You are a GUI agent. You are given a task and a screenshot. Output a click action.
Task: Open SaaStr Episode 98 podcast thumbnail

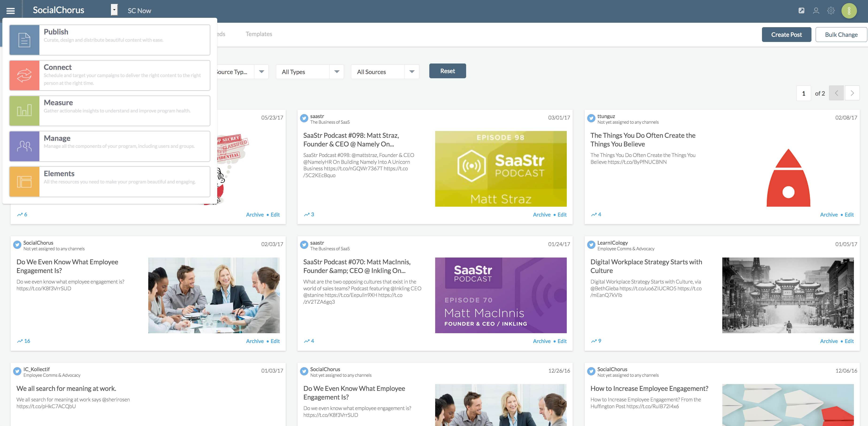point(501,168)
